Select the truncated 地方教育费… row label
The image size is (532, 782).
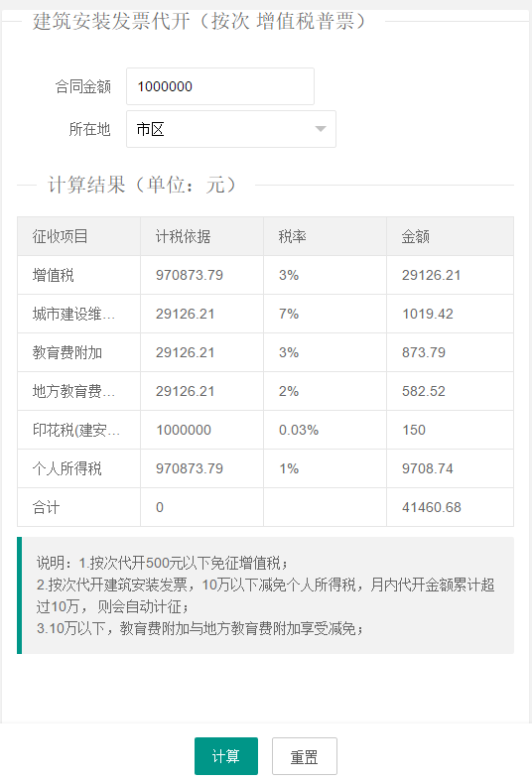point(73,391)
